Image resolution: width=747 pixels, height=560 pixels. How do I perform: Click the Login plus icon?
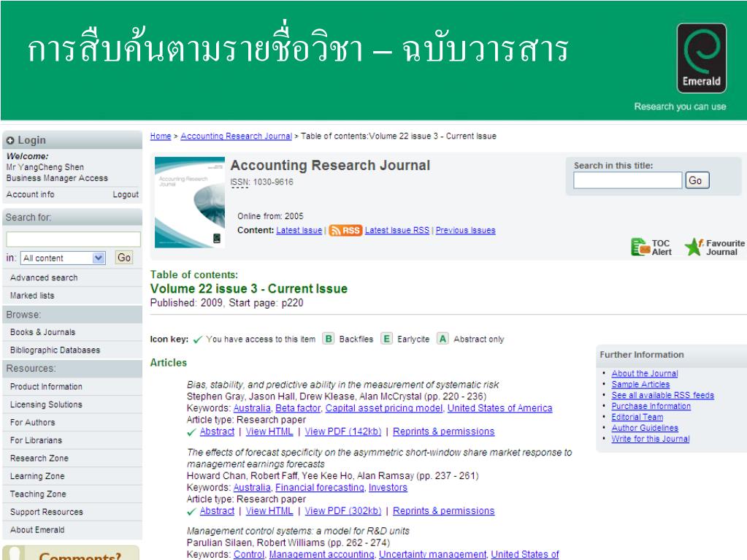tap(10, 140)
